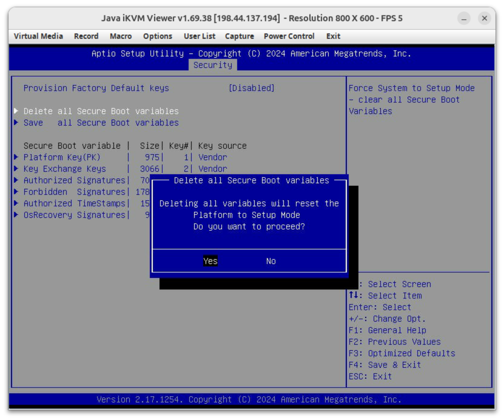Image resolution: width=504 pixels, height=420 pixels.
Task: Open the Capture menu
Action: pyautogui.click(x=239, y=36)
